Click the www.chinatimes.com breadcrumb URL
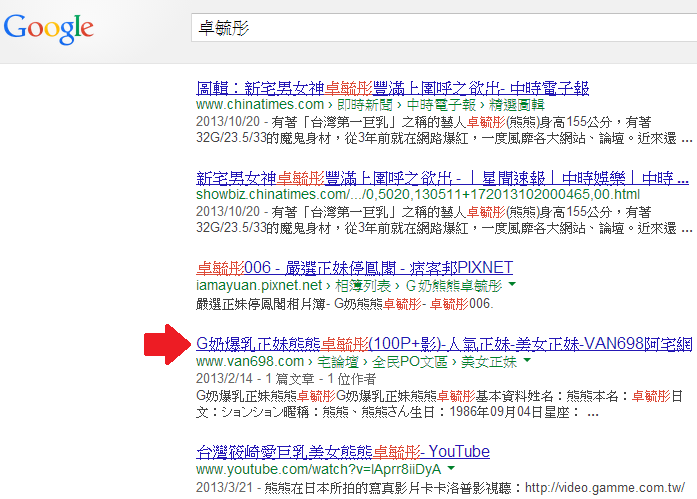 click(370, 105)
